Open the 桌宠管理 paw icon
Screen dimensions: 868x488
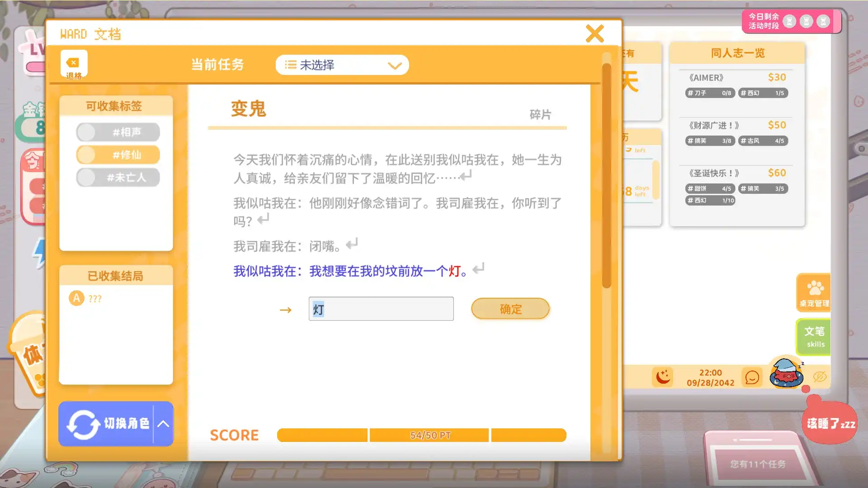pyautogui.click(x=814, y=292)
